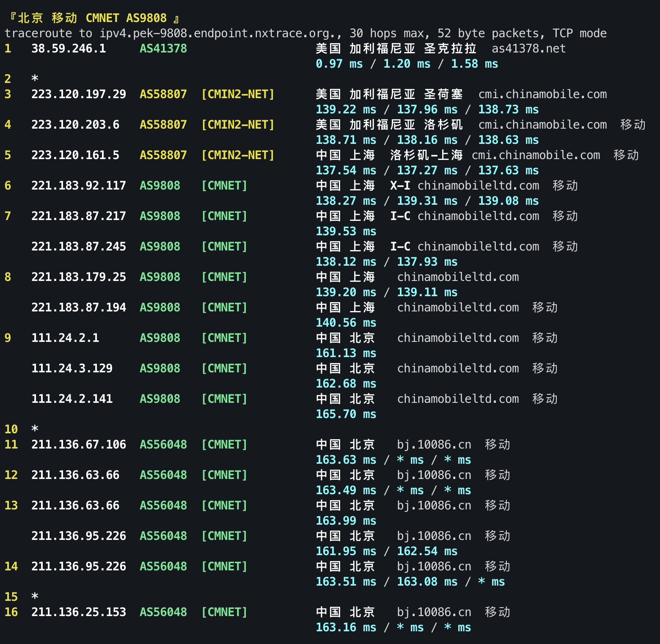
Task: Click latency value 139.22 ms
Action: [x=346, y=110]
